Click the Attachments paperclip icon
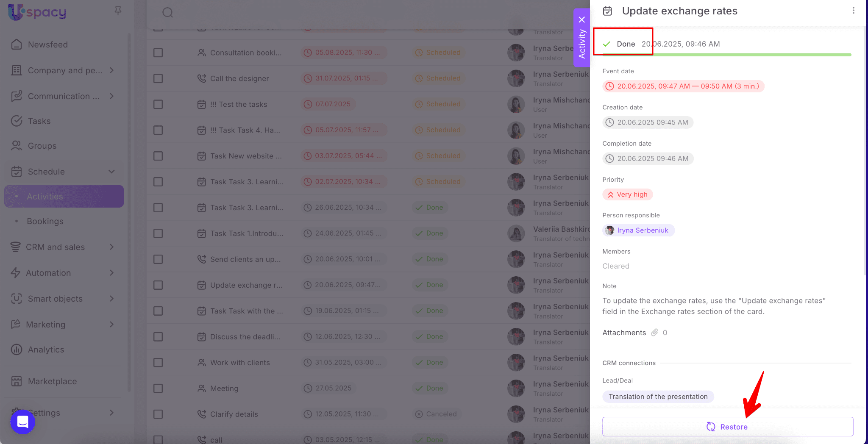This screenshot has width=868, height=444. (655, 333)
